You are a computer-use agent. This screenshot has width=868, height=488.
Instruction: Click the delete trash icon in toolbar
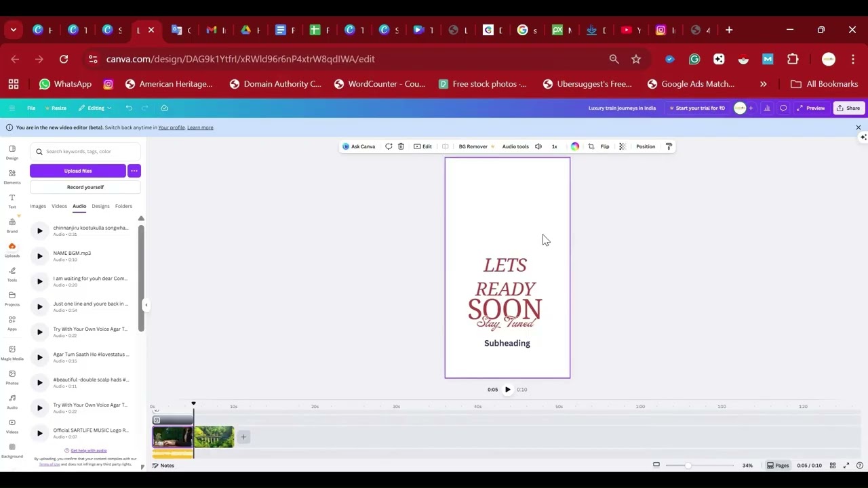[x=401, y=146]
